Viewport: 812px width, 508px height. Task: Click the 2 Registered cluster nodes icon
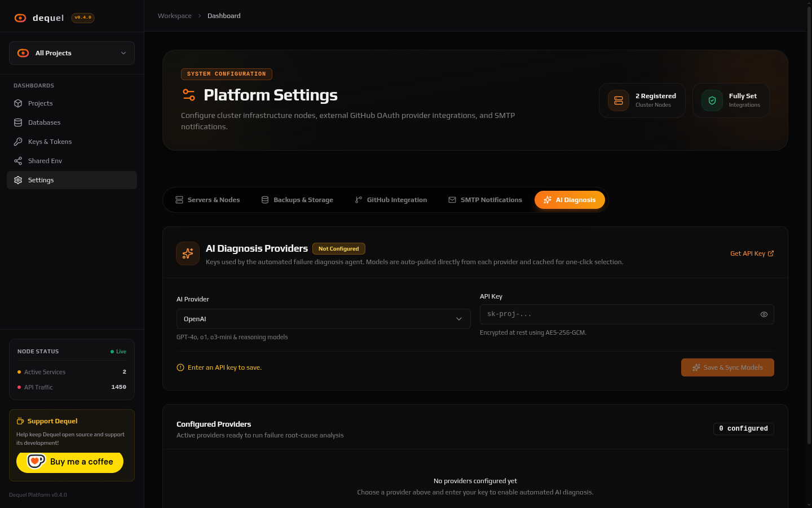point(619,100)
